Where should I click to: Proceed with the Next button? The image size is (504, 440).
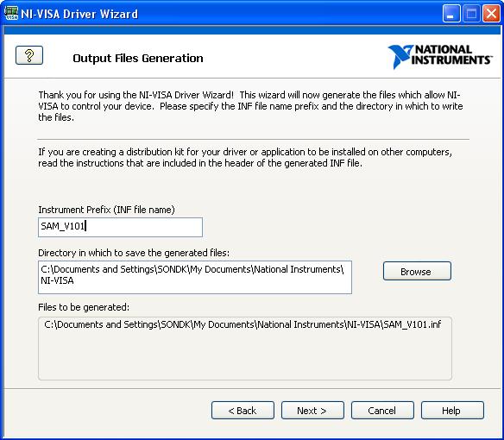(312, 411)
